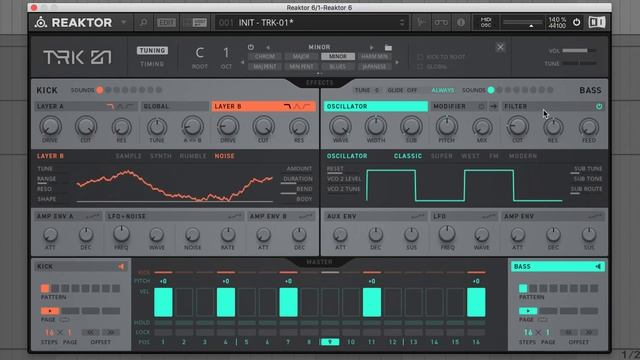Expand the EFFECTS panel tab
This screenshot has height=360, width=640.
point(320,83)
